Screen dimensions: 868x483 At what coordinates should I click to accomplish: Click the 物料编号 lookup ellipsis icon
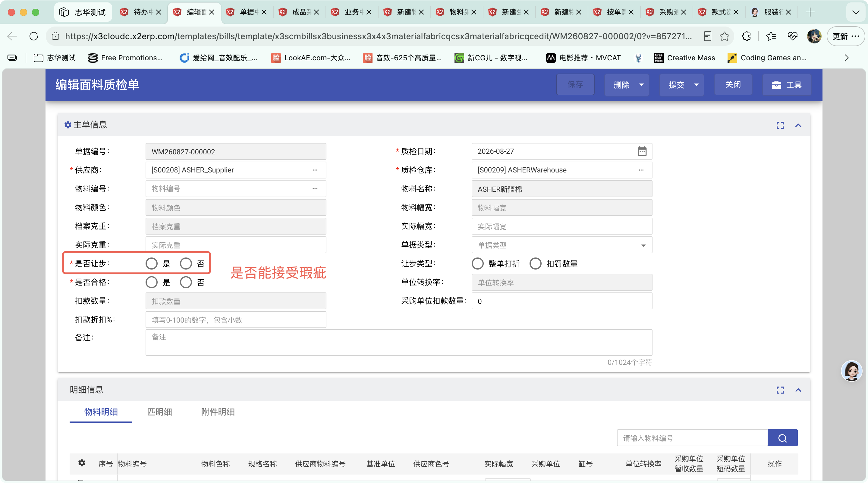pos(315,189)
